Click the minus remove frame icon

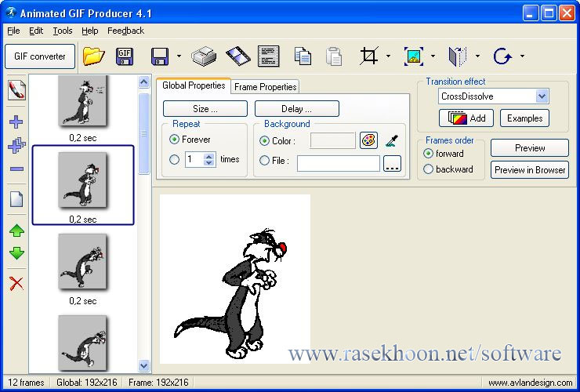click(16, 169)
